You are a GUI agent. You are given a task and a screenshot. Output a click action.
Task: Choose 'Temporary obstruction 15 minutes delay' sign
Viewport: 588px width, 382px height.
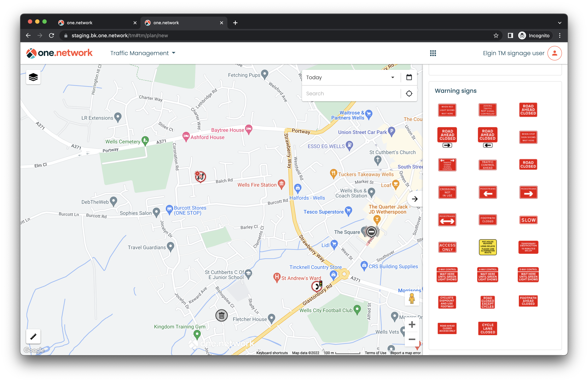[x=528, y=247]
